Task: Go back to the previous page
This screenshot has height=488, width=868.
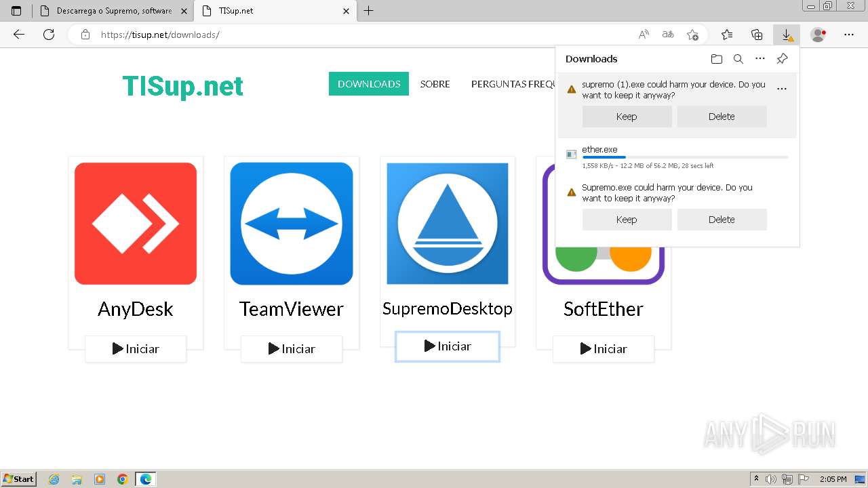Action: [19, 35]
